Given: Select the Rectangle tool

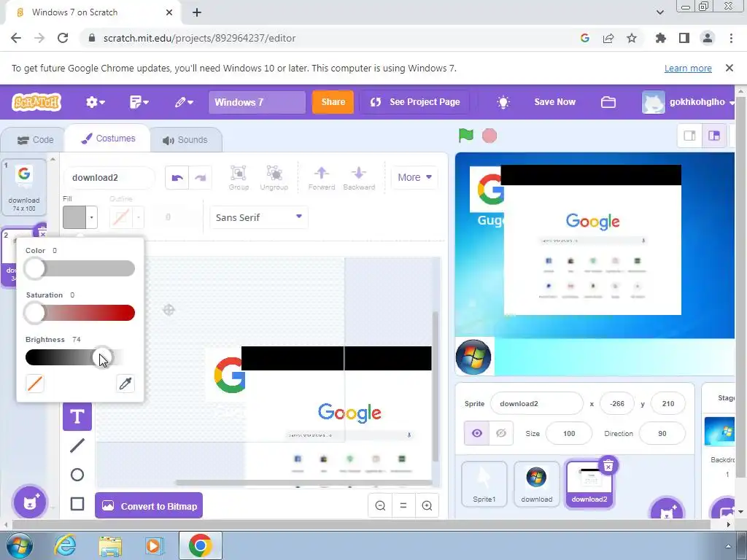Looking at the screenshot, I should (77, 504).
